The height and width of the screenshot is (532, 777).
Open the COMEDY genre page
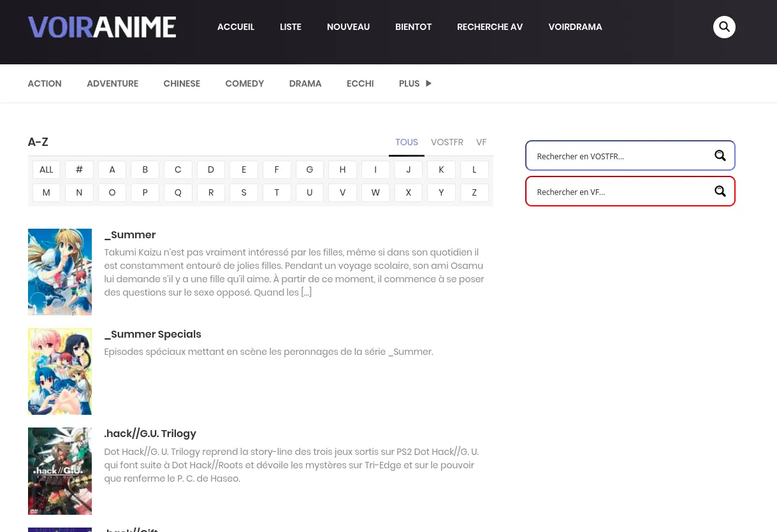pos(244,83)
